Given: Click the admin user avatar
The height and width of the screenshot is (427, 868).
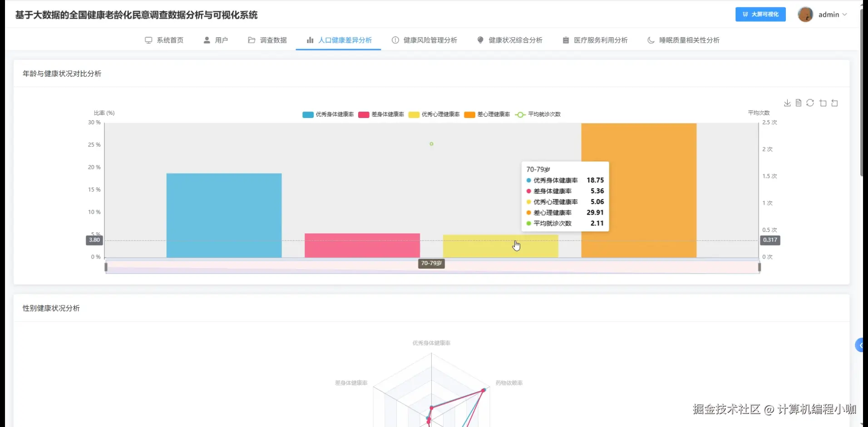Looking at the screenshot, I should (805, 15).
